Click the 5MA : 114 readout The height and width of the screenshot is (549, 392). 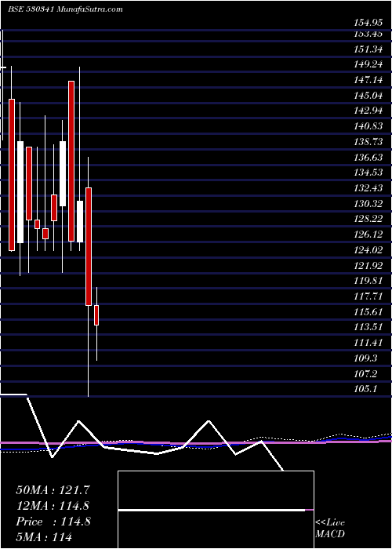tap(44, 536)
